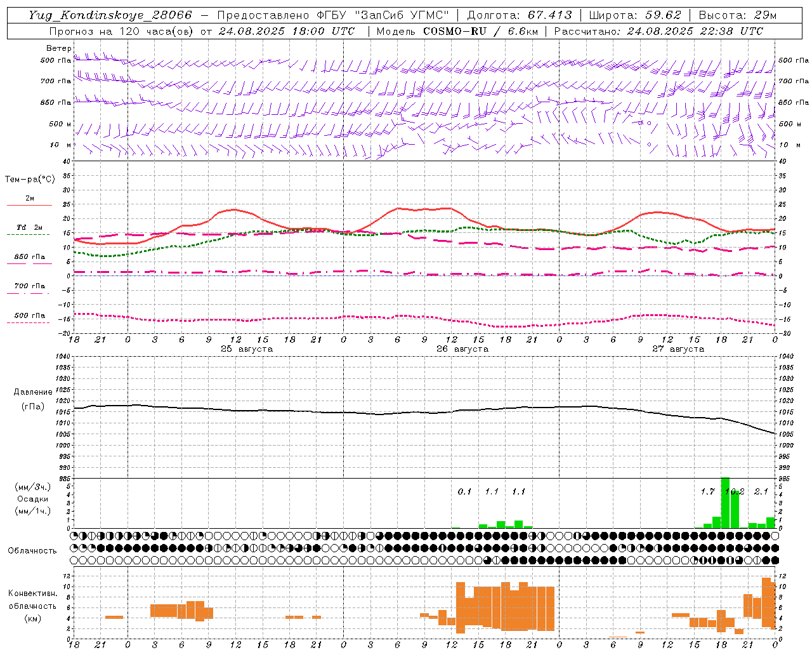812x650 pixels.
Task: Click the tallest green precipitation bar
Action: (726, 503)
